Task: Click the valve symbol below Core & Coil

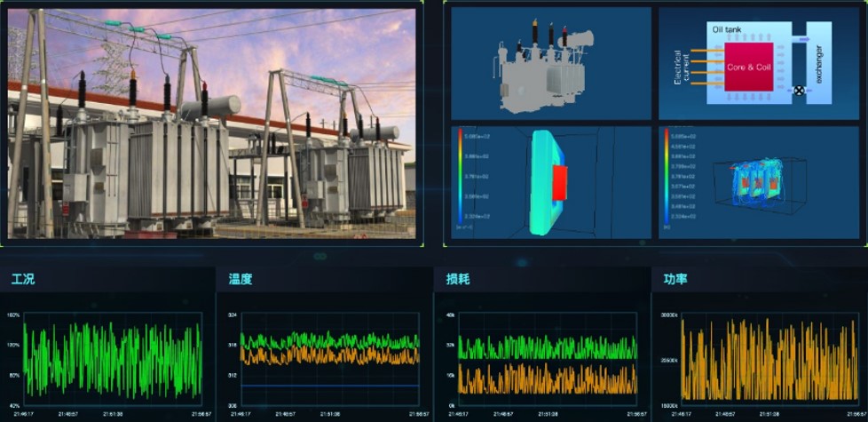Action: [x=798, y=92]
